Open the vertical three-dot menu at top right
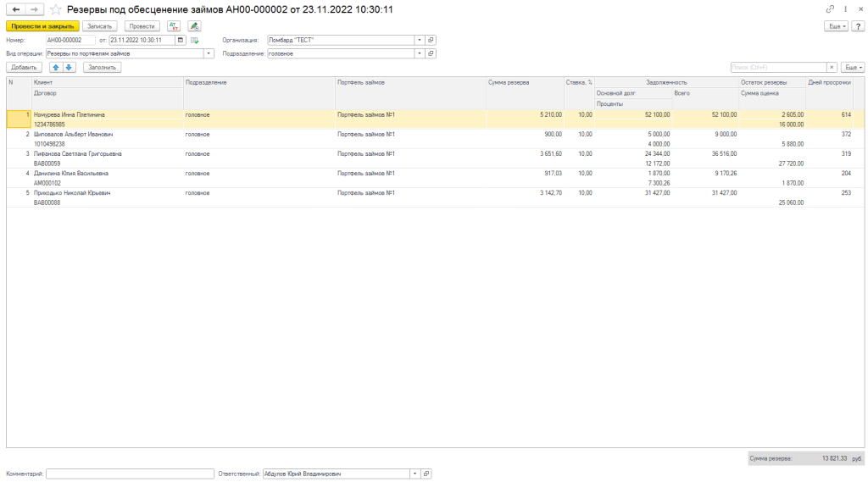868x482 pixels. pyautogui.click(x=845, y=8)
